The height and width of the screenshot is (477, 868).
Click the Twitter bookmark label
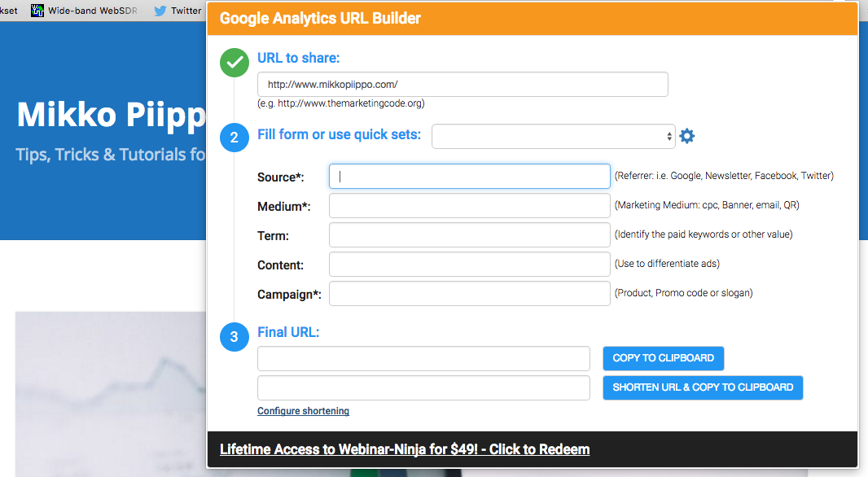coord(186,11)
